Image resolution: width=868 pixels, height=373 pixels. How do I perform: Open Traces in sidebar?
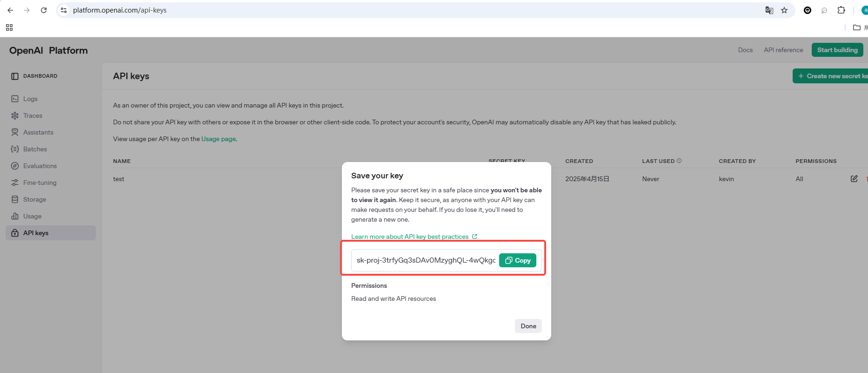(33, 115)
